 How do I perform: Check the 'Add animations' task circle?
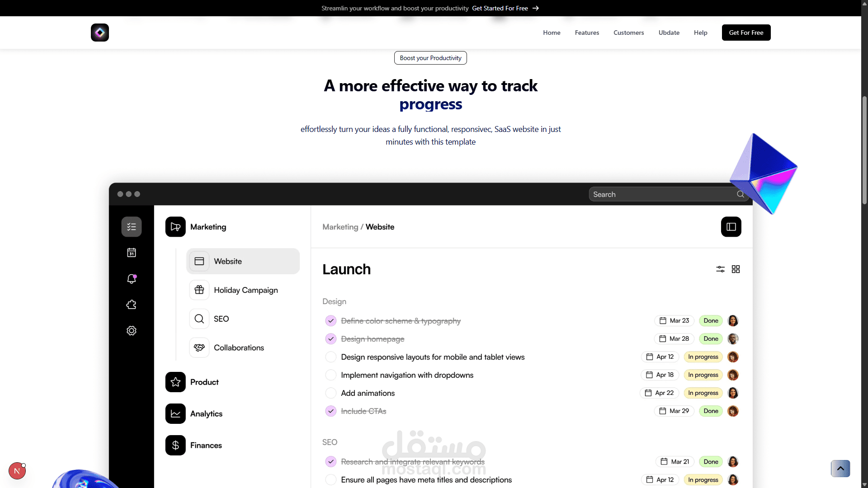tap(331, 393)
